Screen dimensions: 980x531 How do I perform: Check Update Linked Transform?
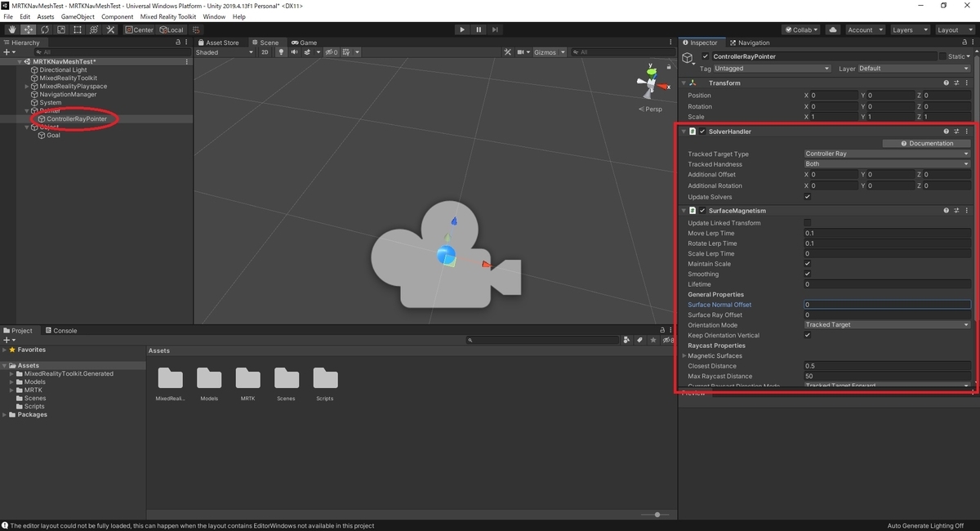pyautogui.click(x=808, y=223)
